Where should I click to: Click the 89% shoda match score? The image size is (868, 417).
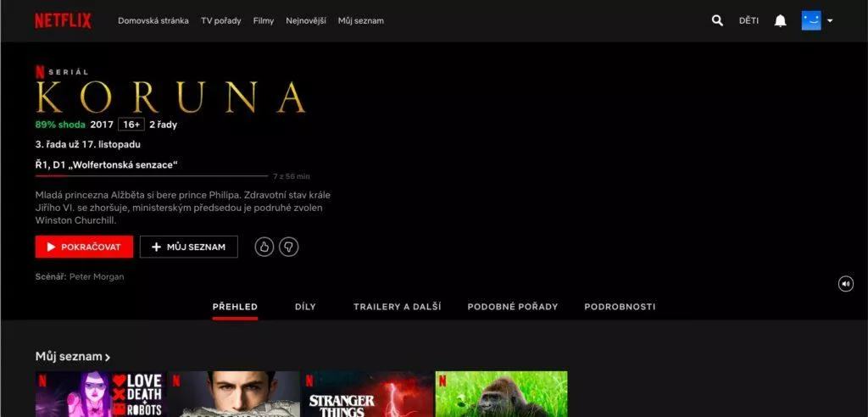[x=60, y=125]
